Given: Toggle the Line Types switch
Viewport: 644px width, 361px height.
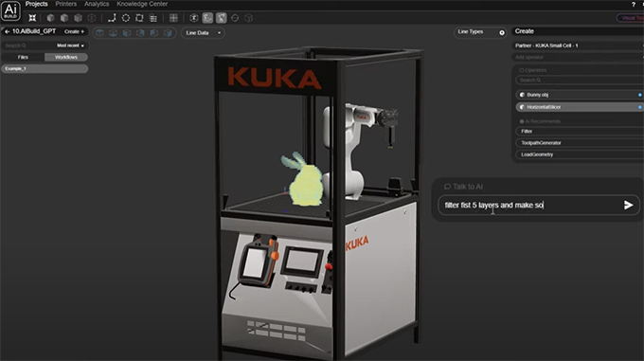Looking at the screenshot, I should click(x=502, y=33).
